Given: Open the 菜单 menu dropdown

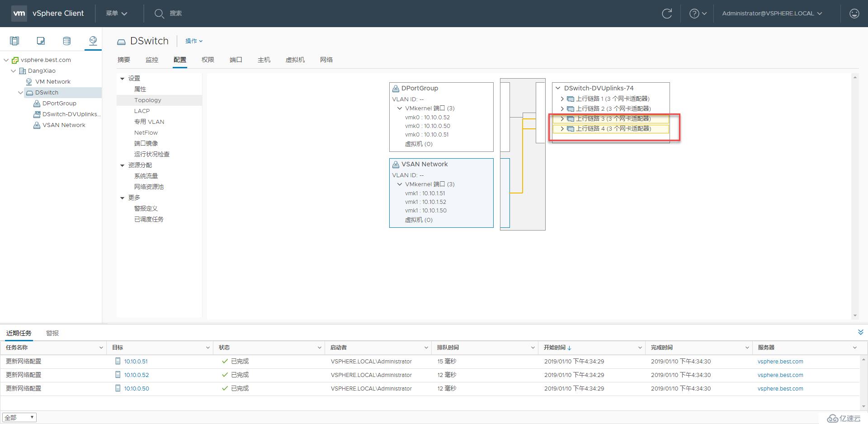Looking at the screenshot, I should point(116,14).
